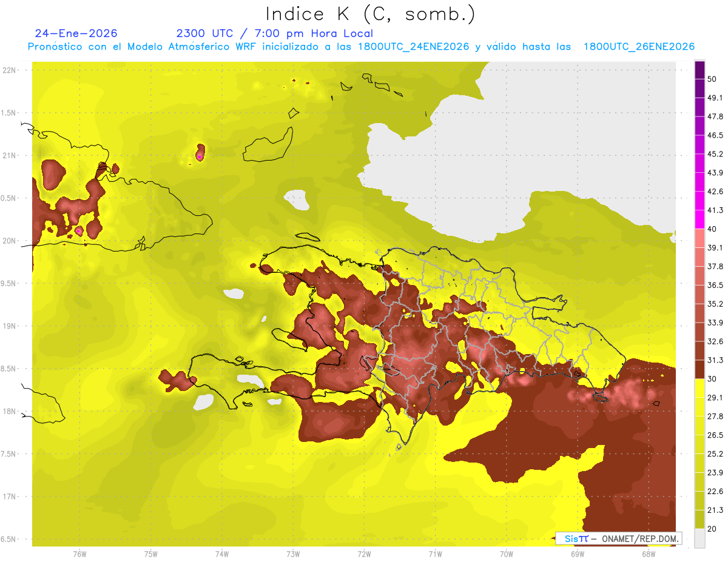Click the 30 value on the color legend
The image size is (728, 562).
[712, 378]
